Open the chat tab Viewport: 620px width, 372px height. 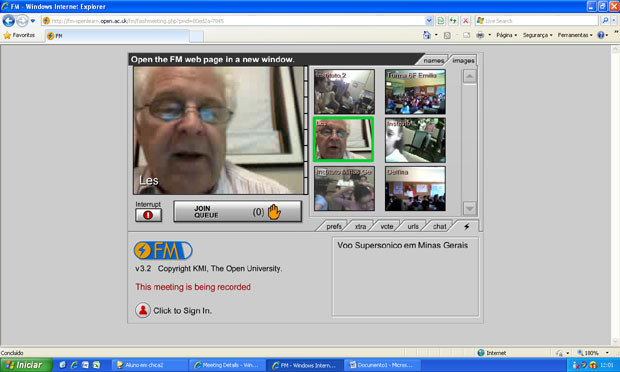(439, 227)
